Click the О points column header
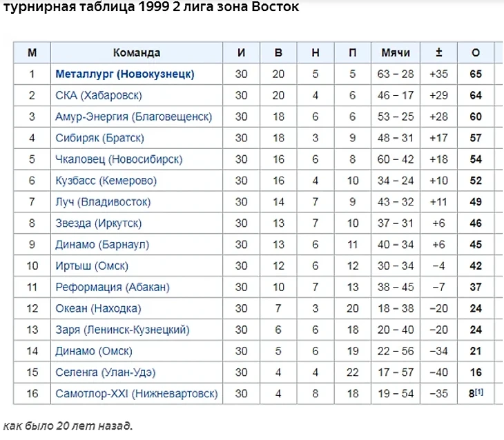 (x=475, y=52)
